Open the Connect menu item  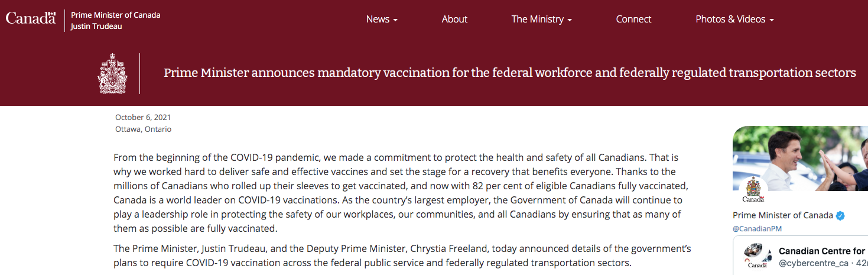click(x=633, y=19)
